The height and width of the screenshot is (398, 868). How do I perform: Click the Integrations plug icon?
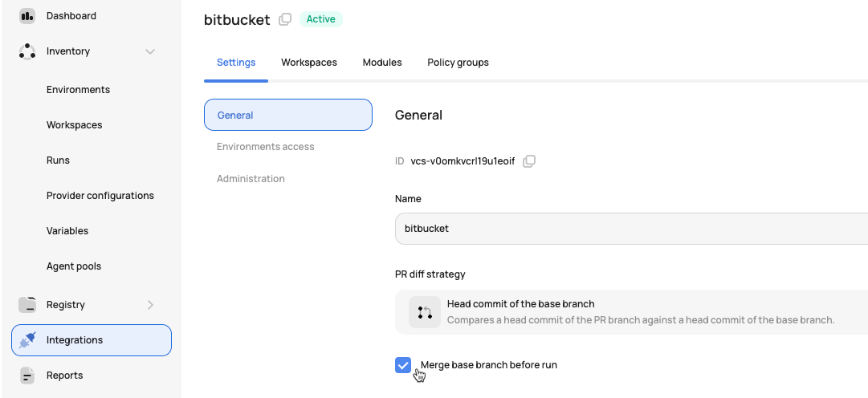pos(27,340)
